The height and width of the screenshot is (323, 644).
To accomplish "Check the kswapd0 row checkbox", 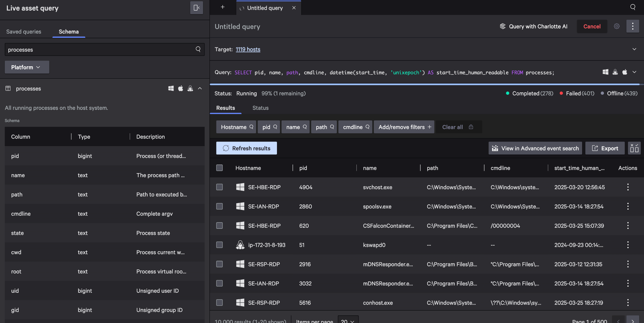I will pyautogui.click(x=219, y=245).
